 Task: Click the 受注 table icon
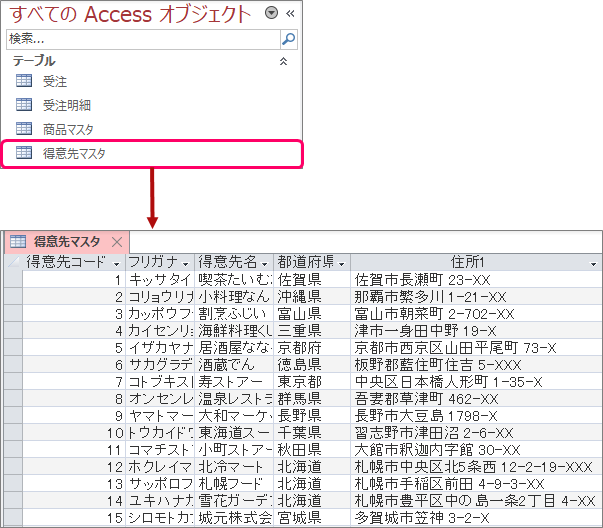(x=24, y=81)
